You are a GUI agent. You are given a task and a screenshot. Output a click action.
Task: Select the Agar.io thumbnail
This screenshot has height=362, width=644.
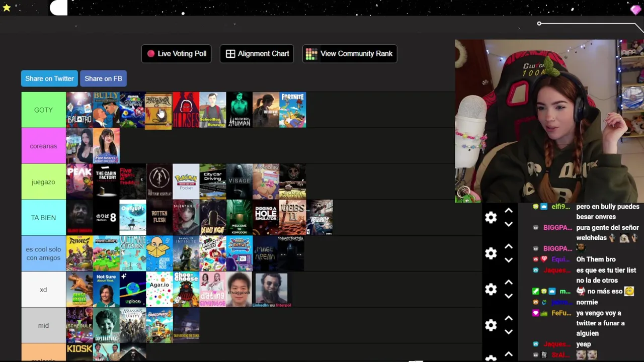[159, 290]
